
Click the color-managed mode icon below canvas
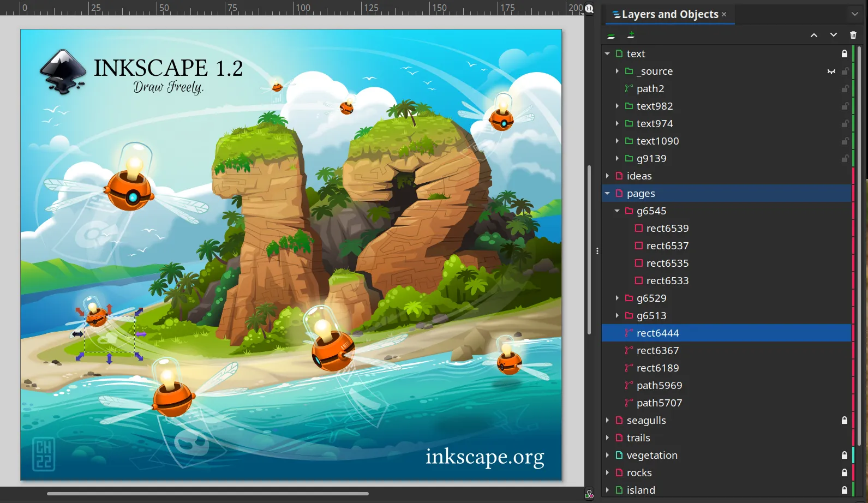589,494
